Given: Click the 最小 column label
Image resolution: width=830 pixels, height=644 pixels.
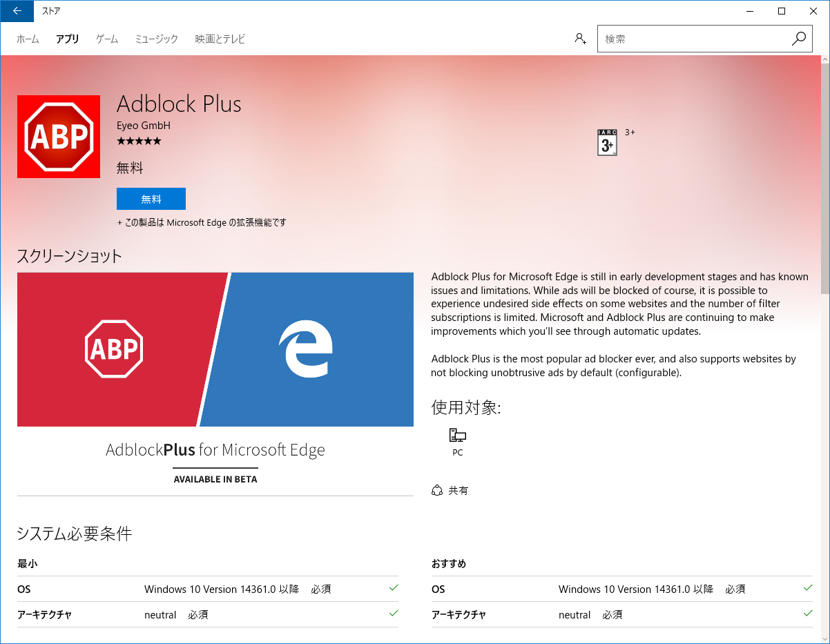Looking at the screenshot, I should click(28, 564).
